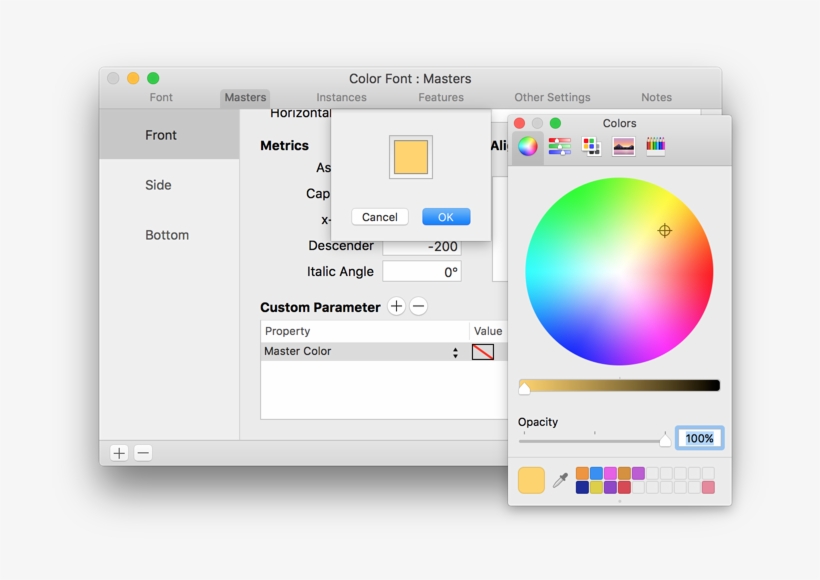Go to the Instances tab
Screen dimensions: 820x580
click(x=341, y=97)
